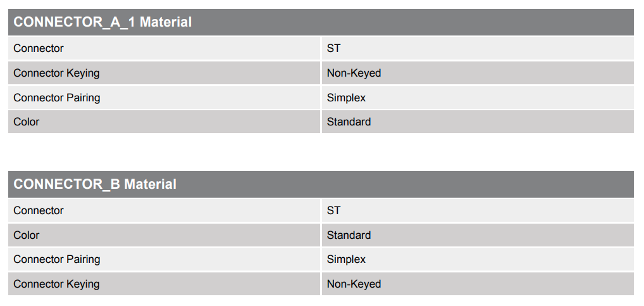Click the CONNECTOR_A_1 Material table header
The width and height of the screenshot is (644, 306).
click(102, 22)
